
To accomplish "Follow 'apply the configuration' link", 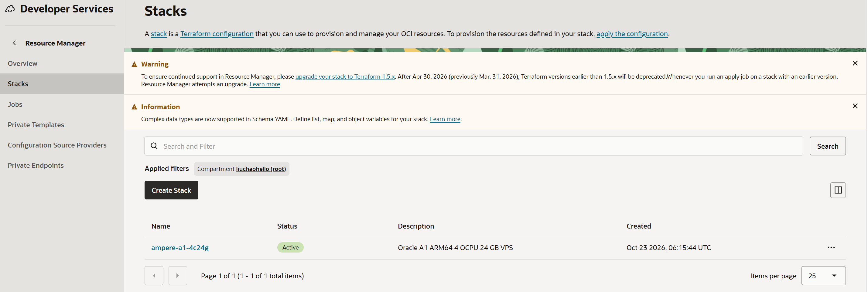I will pyautogui.click(x=632, y=34).
